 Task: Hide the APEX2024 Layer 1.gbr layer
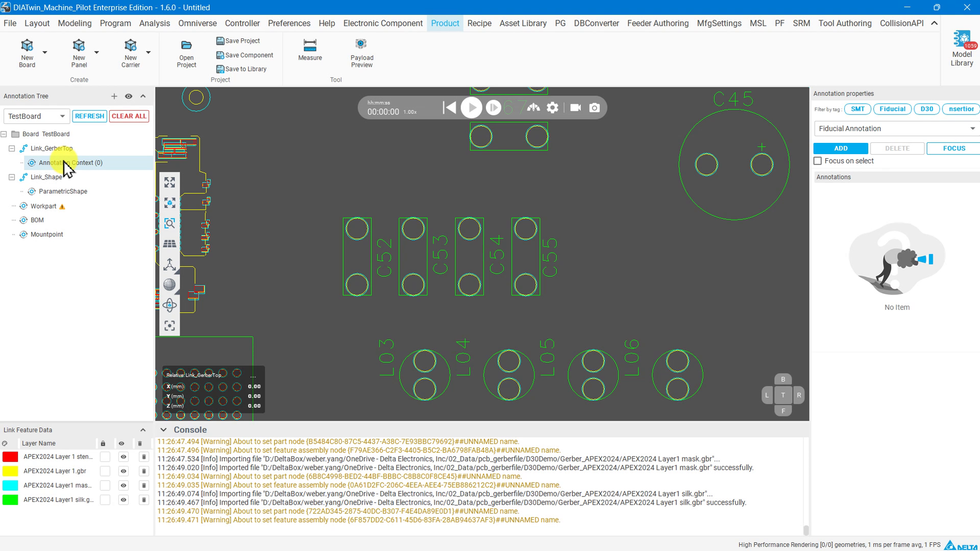[x=124, y=471]
